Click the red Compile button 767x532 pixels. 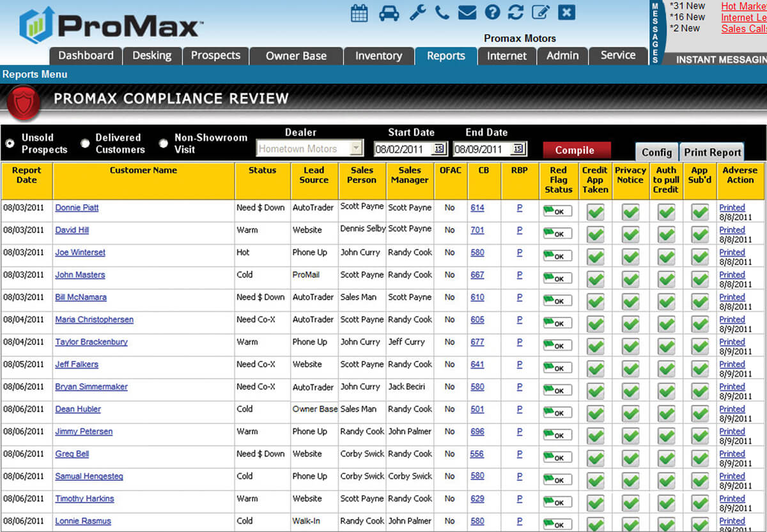click(x=577, y=150)
